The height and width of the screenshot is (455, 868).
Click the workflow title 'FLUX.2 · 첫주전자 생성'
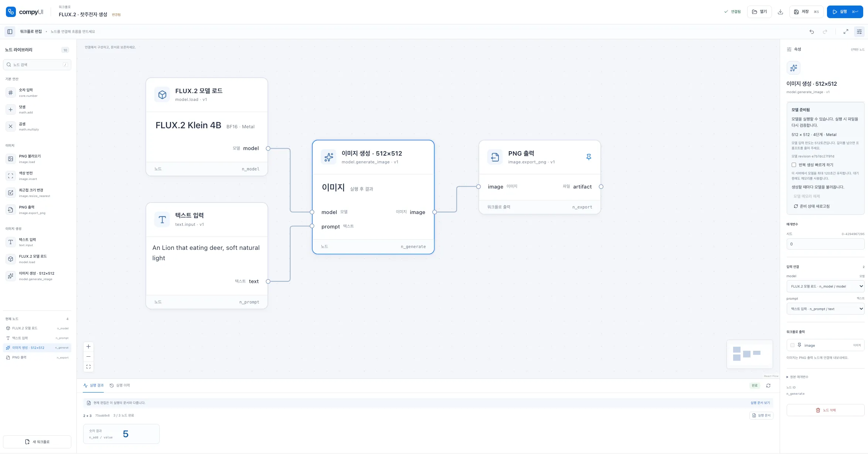pyautogui.click(x=83, y=14)
